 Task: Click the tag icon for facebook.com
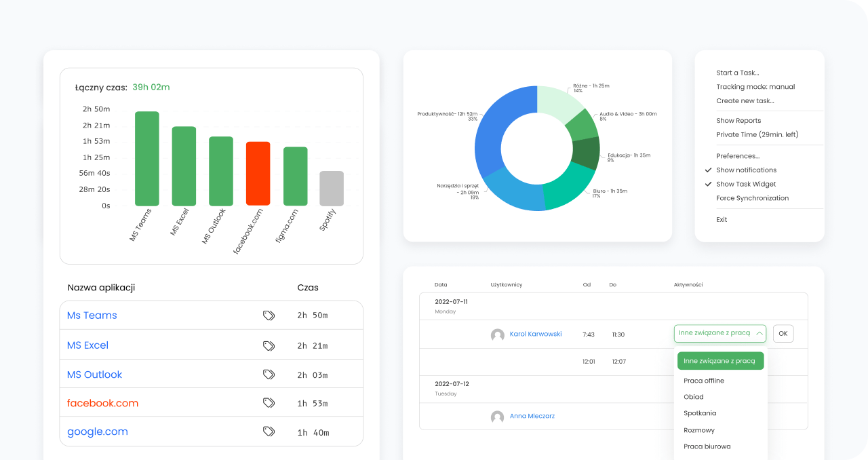click(x=269, y=403)
